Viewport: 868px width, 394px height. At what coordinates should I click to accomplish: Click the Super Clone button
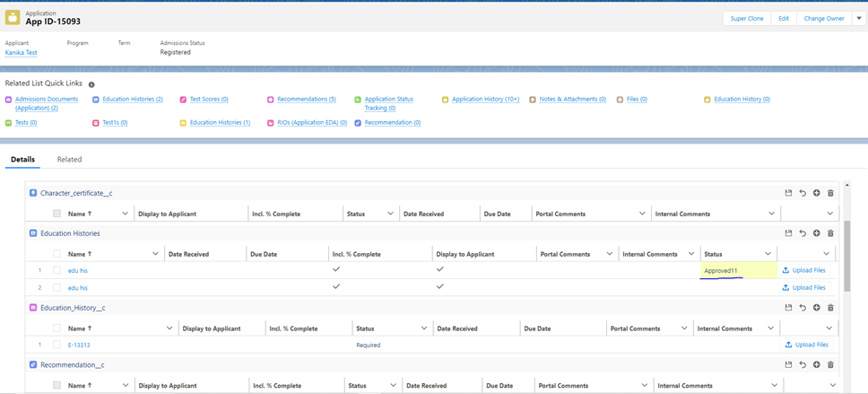(746, 18)
